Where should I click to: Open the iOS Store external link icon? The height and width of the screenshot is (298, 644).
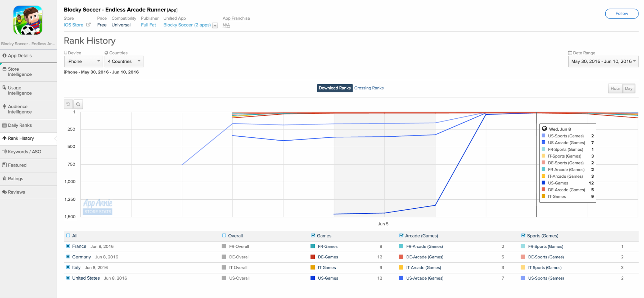point(89,25)
